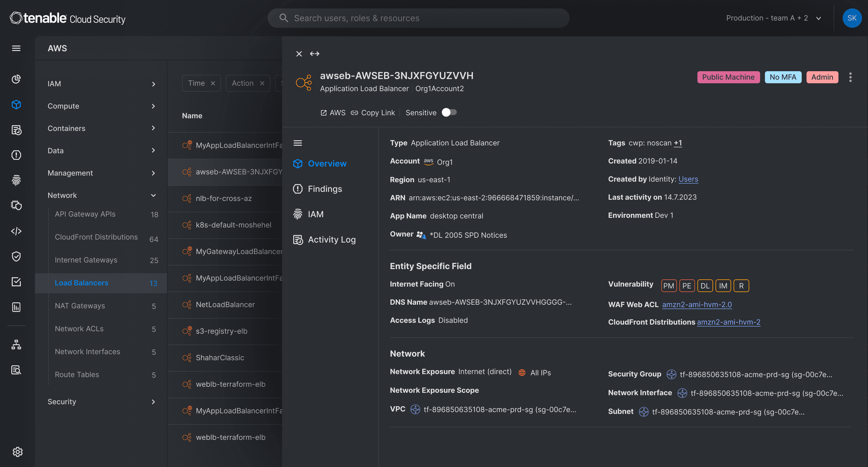Viewport: 868px width, 467px height.
Task: Select the inventory cube icon in left rail
Action: pos(16,104)
